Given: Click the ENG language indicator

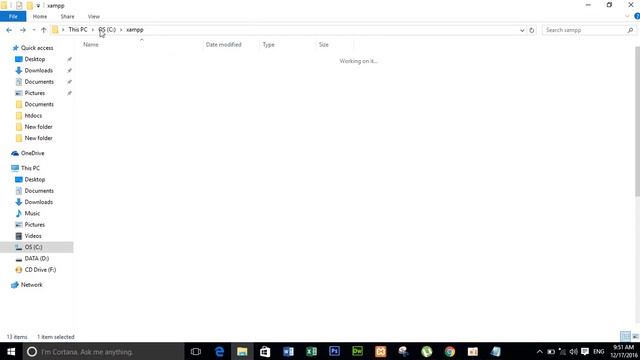Looking at the screenshot, I should (599, 351).
